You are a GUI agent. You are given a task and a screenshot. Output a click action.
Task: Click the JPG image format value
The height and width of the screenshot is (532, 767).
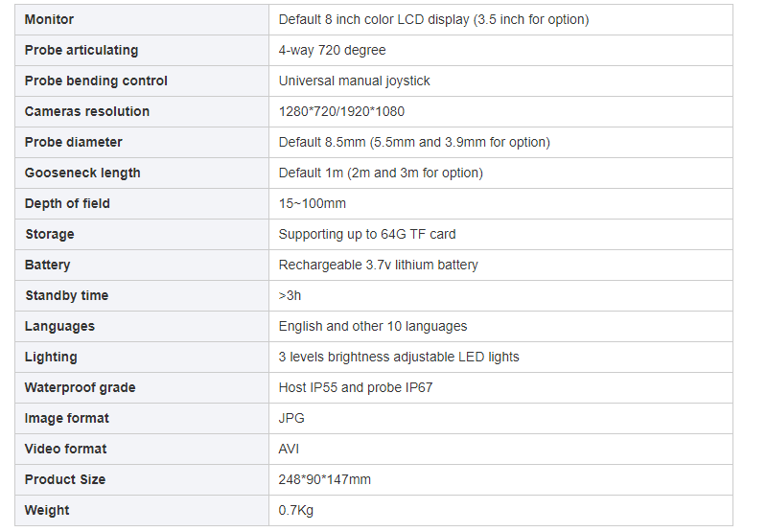(x=291, y=418)
